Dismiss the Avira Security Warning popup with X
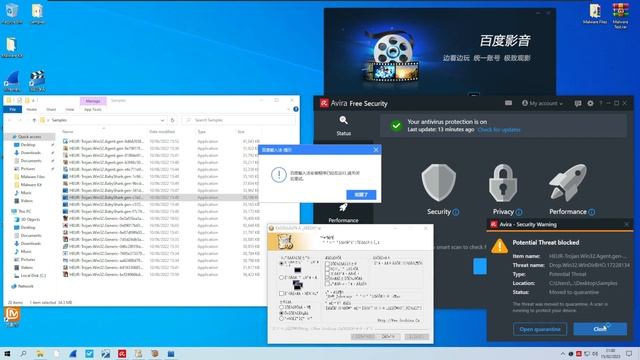This screenshot has height=360, width=640. click(627, 224)
